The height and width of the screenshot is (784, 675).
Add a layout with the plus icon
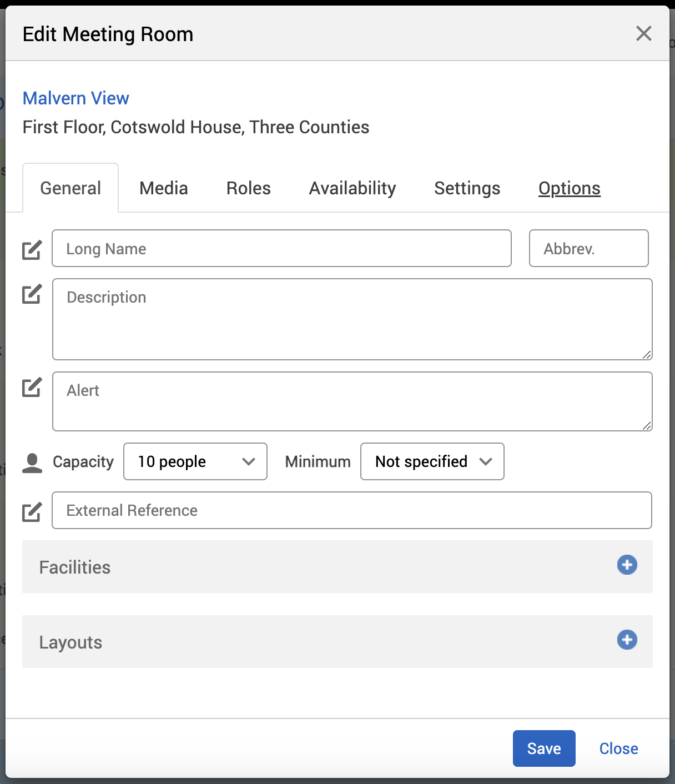click(x=627, y=640)
